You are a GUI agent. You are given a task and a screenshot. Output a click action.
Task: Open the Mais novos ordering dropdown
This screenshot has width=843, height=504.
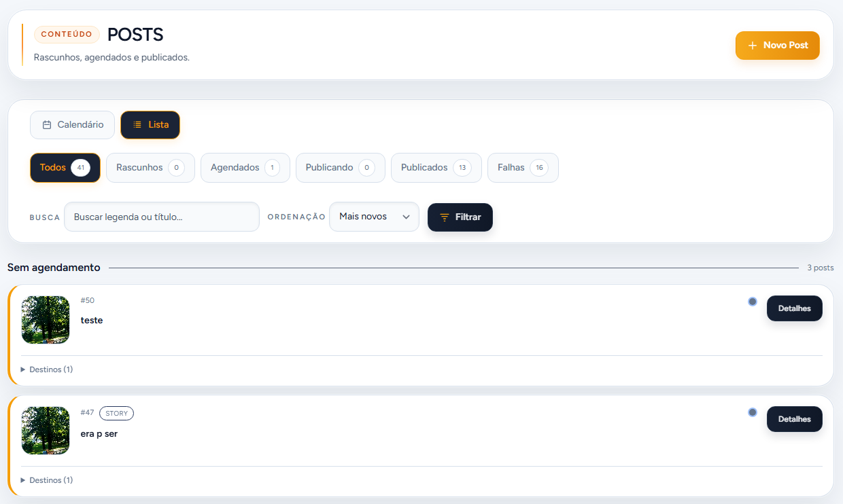[374, 217]
